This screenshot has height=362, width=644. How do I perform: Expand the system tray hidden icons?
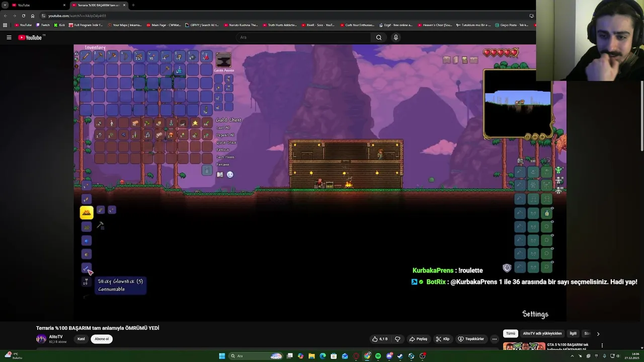[x=572, y=356]
